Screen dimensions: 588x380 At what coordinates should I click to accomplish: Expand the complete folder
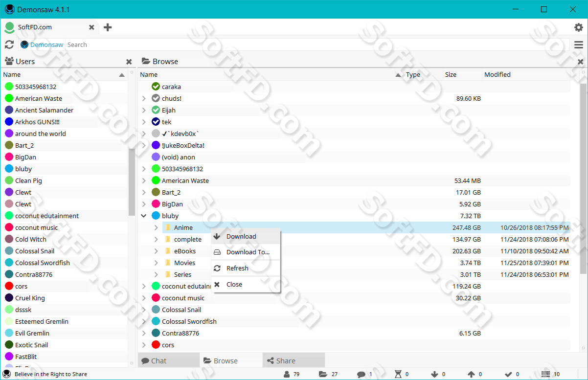coord(156,239)
